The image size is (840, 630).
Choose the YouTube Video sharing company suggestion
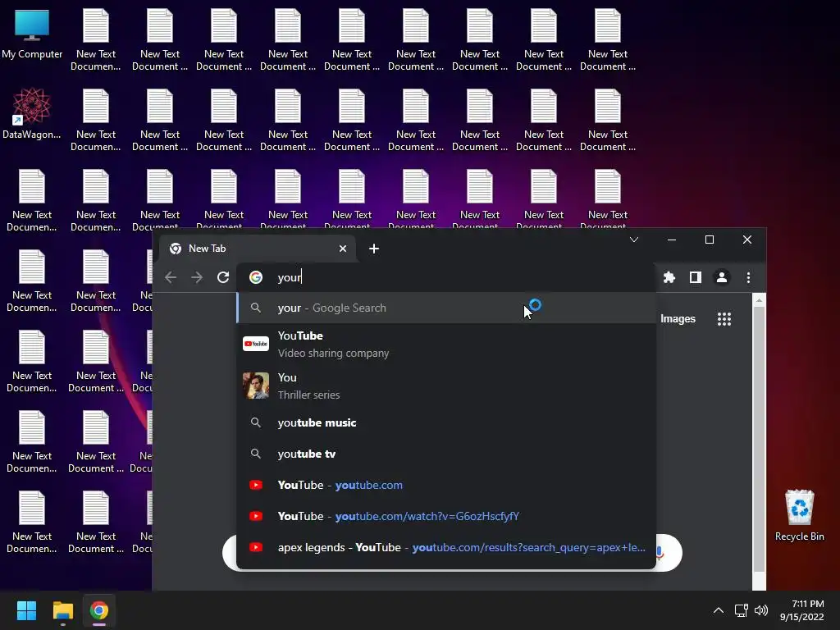click(445, 344)
